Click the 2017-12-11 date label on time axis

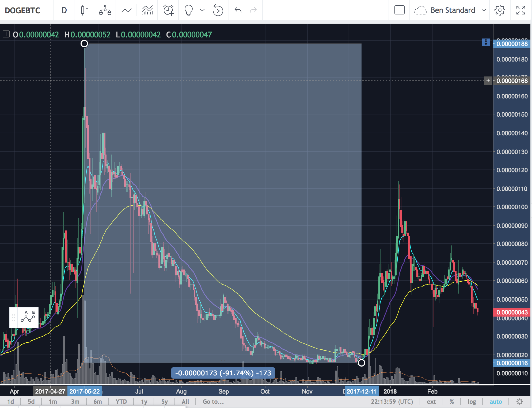(x=361, y=391)
